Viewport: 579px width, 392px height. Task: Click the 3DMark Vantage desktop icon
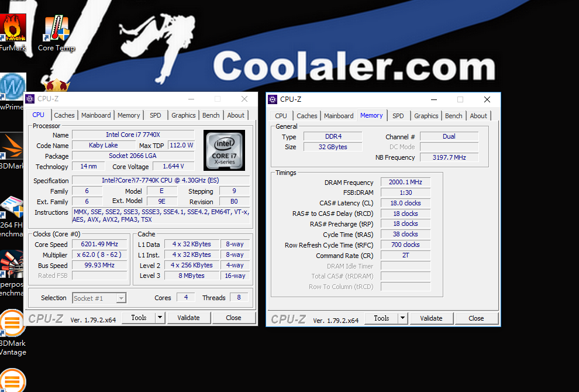click(x=13, y=332)
